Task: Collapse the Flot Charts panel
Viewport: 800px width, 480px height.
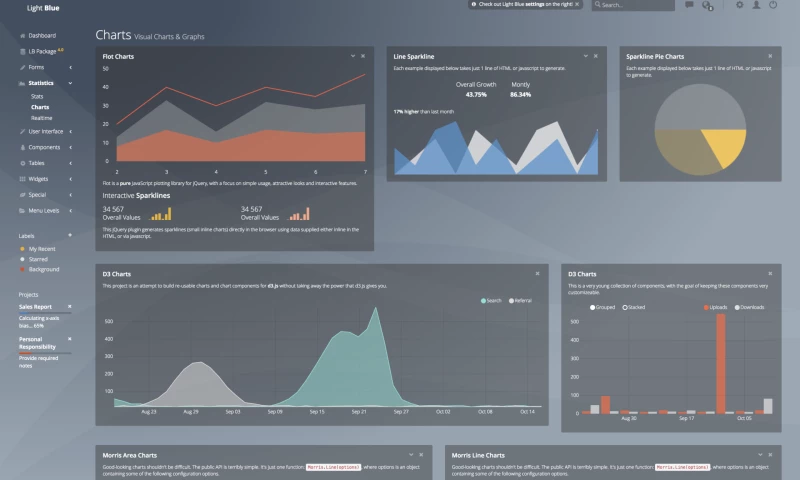Action: (353, 56)
